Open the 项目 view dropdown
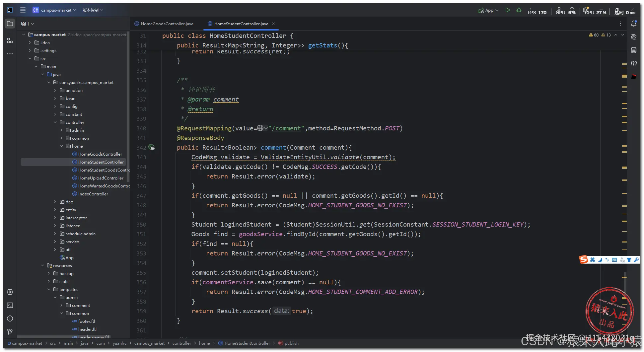Image resolution: width=644 pixels, height=352 pixels. [28, 24]
